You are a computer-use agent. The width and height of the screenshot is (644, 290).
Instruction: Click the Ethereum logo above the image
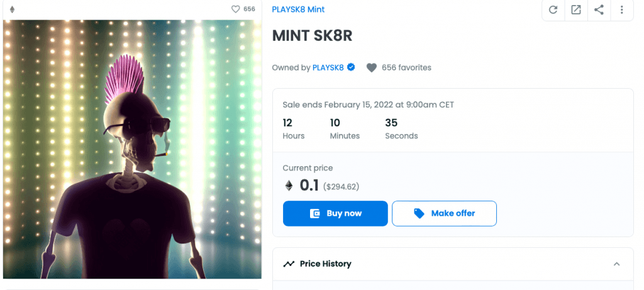(x=13, y=9)
